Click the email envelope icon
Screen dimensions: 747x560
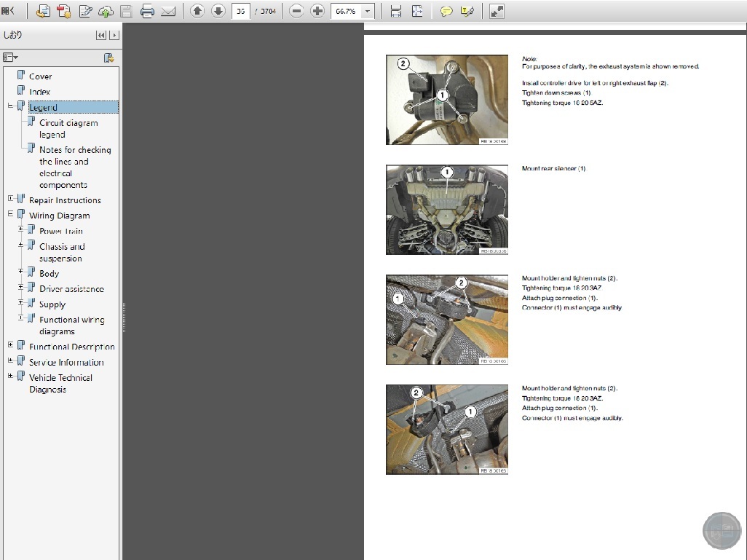[168, 11]
